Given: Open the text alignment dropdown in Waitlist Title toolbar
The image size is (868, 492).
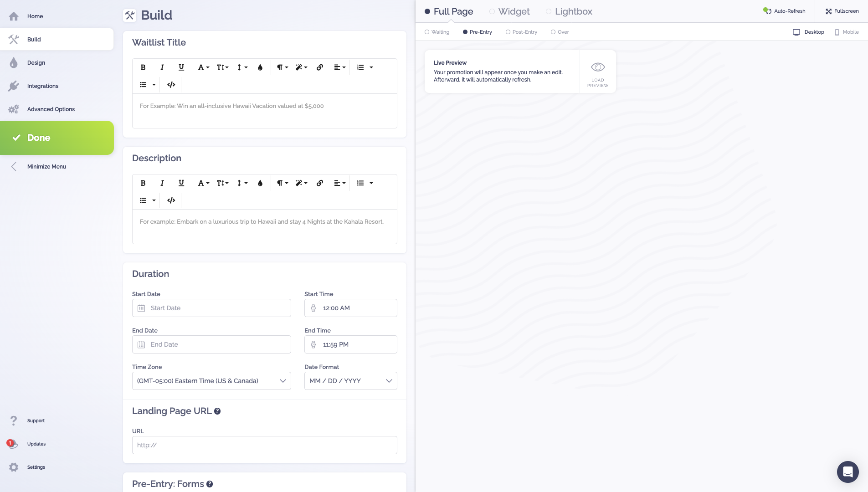Looking at the screenshot, I should pos(339,67).
